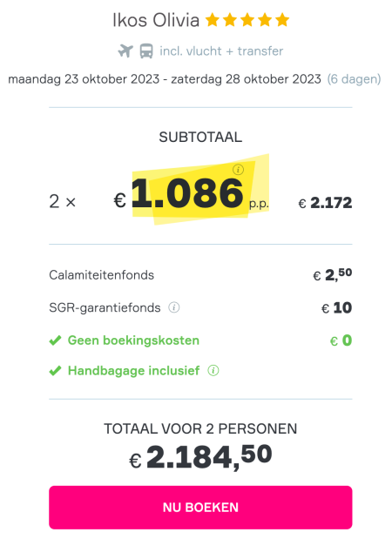Click the (6 dagen) duration label
The image size is (392, 539).
pos(354,79)
